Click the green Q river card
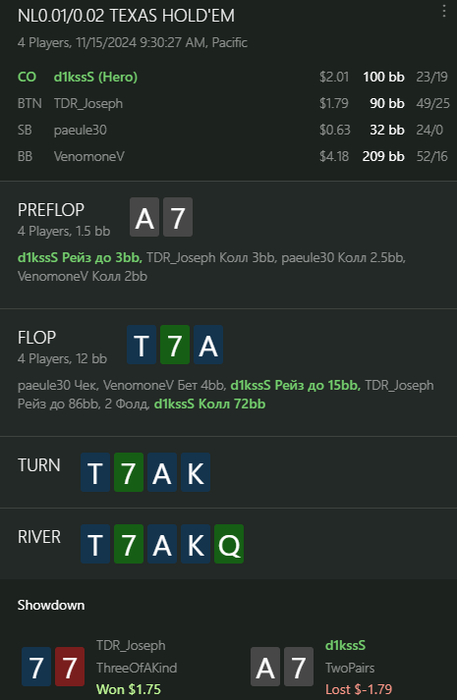The image size is (457, 700). point(229,544)
